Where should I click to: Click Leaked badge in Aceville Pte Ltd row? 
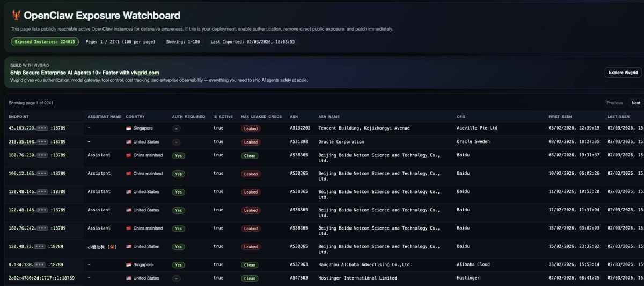(251, 129)
